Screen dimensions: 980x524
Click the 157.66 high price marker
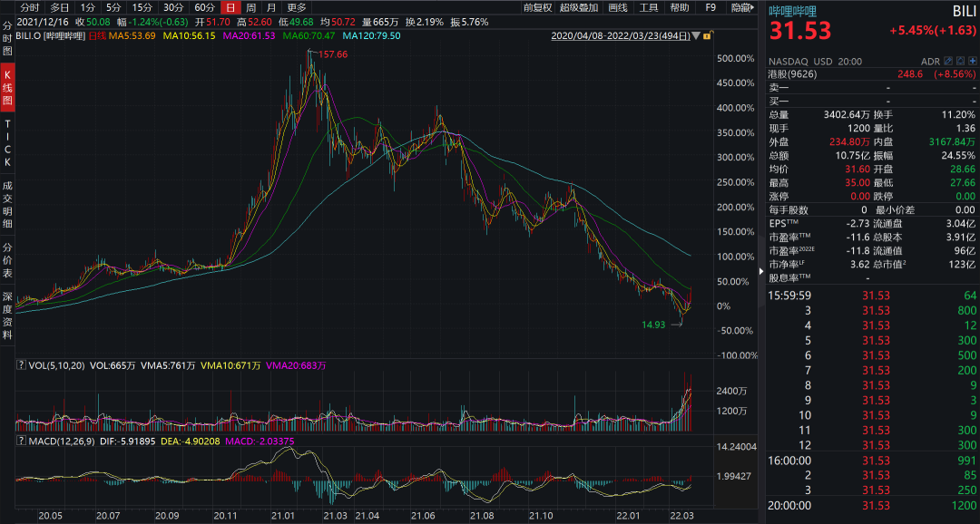333,54
